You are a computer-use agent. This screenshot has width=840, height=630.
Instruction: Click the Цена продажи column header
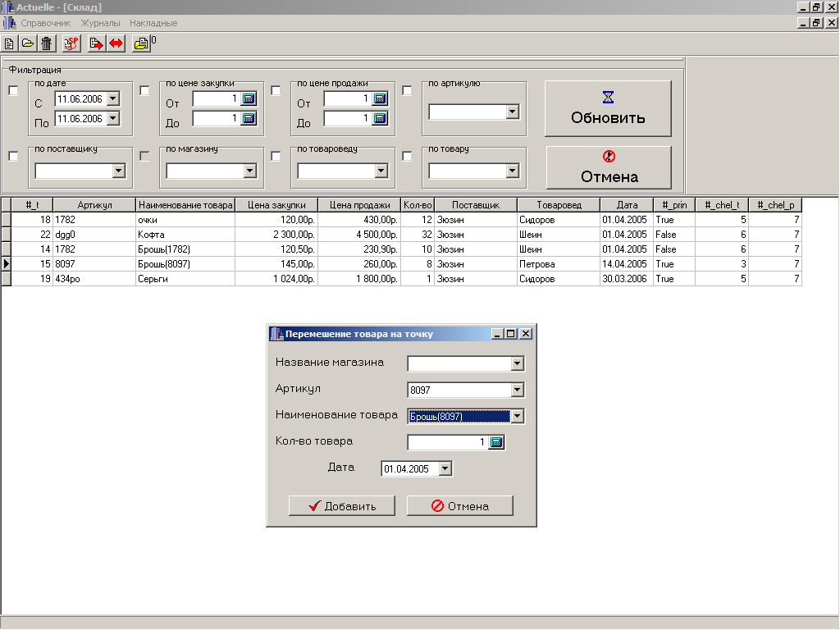359,205
